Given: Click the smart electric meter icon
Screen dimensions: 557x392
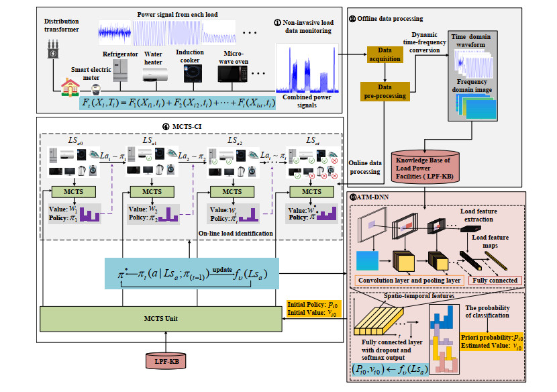Looking at the screenshot, I should (x=95, y=87).
